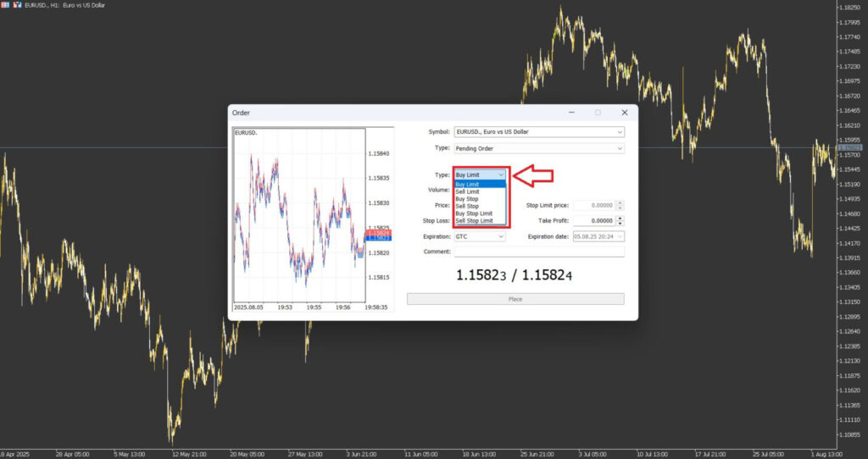Open the Symbol dropdown showing EURUSD
This screenshot has height=459, width=868.
[539, 132]
